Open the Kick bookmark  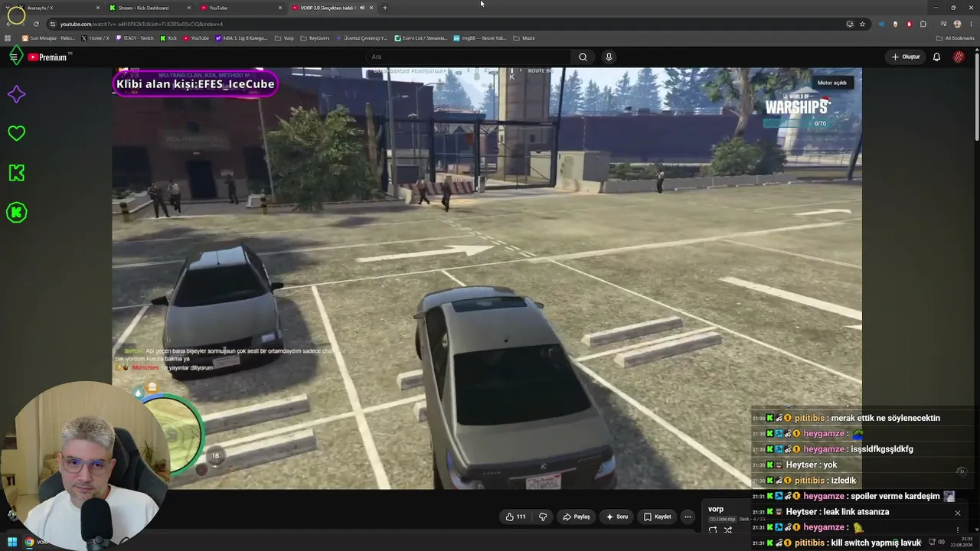click(x=168, y=37)
